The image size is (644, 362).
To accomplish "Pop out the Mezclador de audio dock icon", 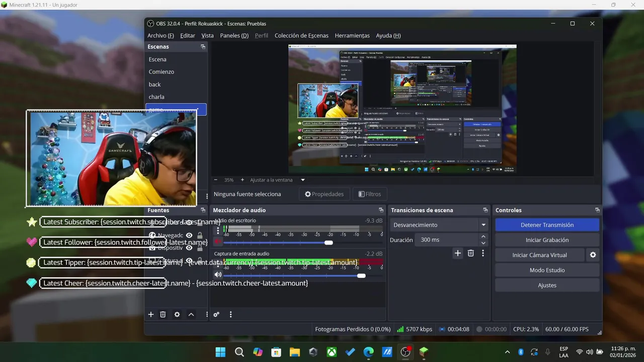I will [381, 210].
